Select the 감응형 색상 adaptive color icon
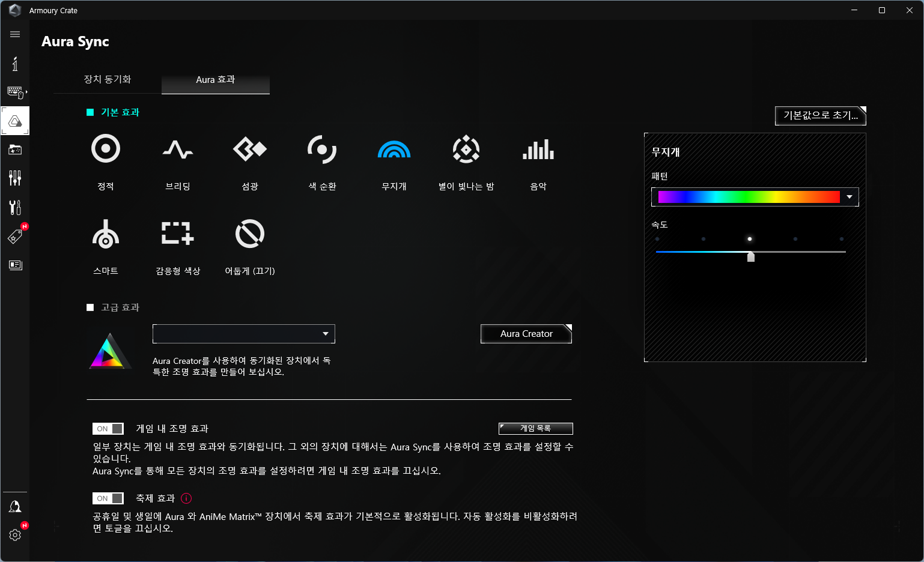 pyautogui.click(x=178, y=233)
